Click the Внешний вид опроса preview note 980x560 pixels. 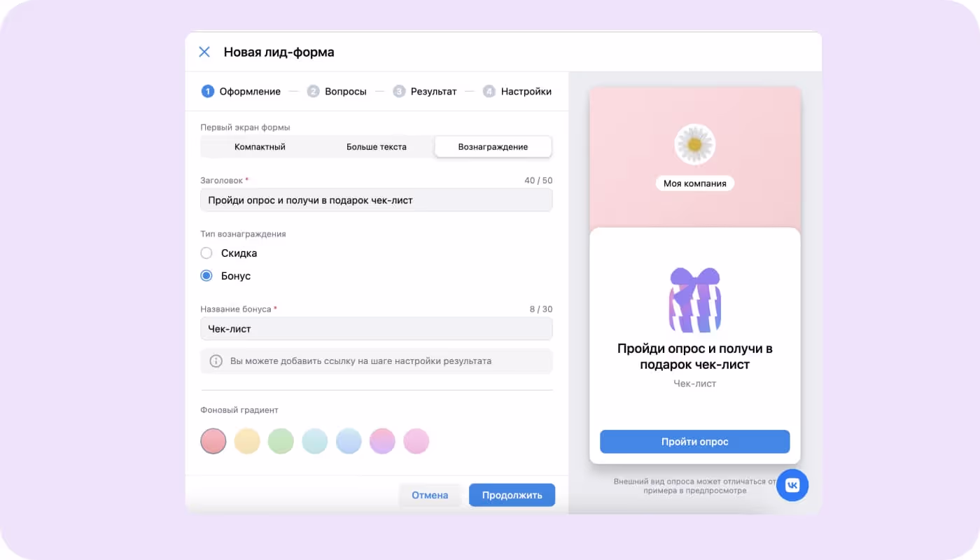(x=694, y=486)
